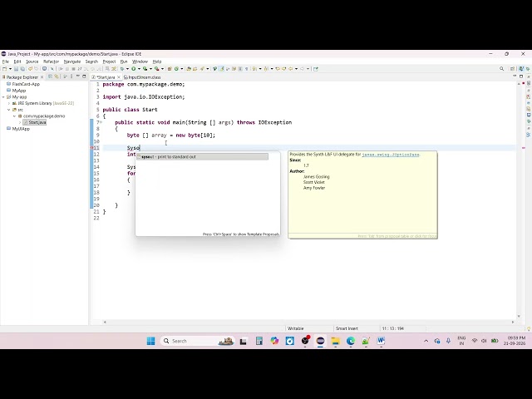This screenshot has width=532, height=399.
Task: Click the green Run icon in toolbar
Action: (134, 69)
